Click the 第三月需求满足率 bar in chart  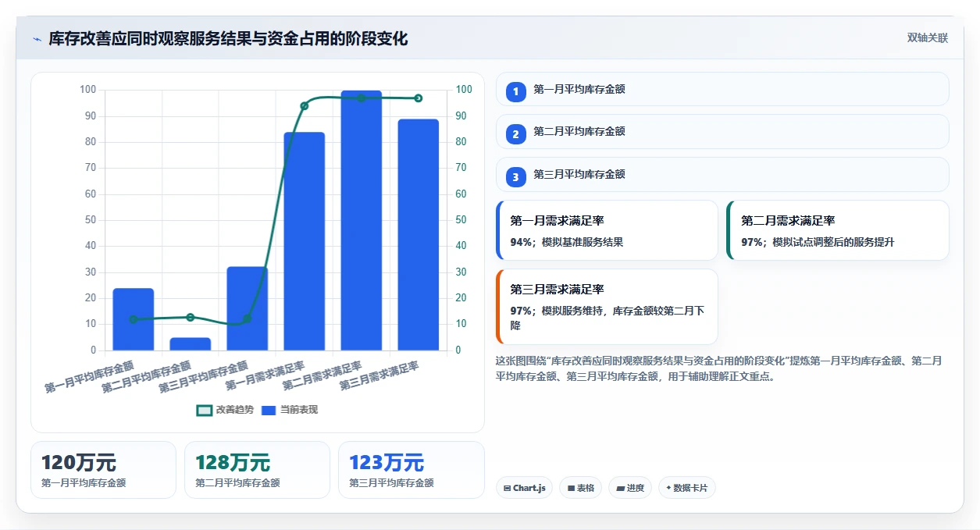[419, 235]
